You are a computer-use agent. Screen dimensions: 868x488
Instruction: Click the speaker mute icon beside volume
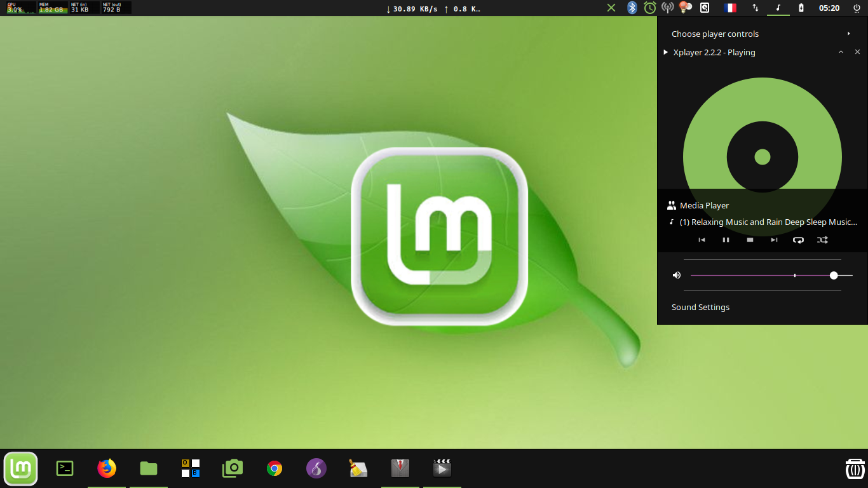677,275
